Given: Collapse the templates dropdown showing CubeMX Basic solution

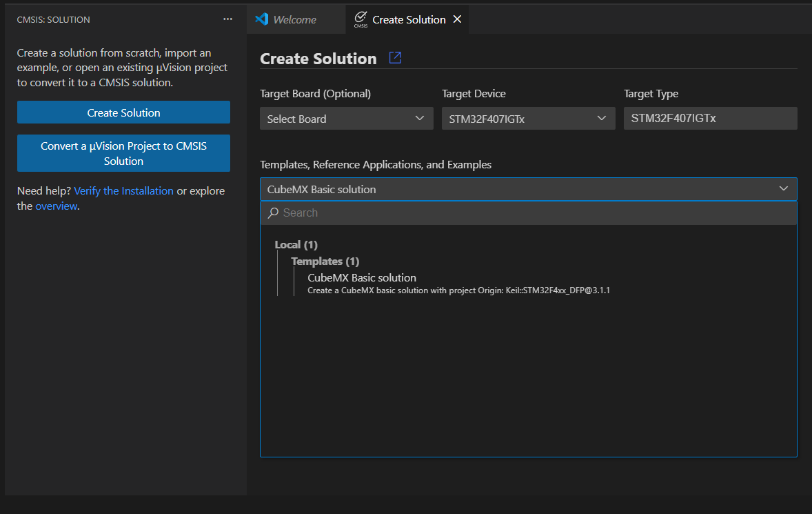Looking at the screenshot, I should click(x=783, y=189).
